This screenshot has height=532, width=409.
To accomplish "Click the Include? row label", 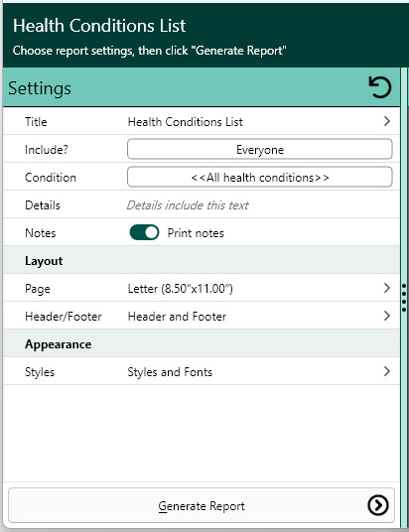I will [47, 150].
